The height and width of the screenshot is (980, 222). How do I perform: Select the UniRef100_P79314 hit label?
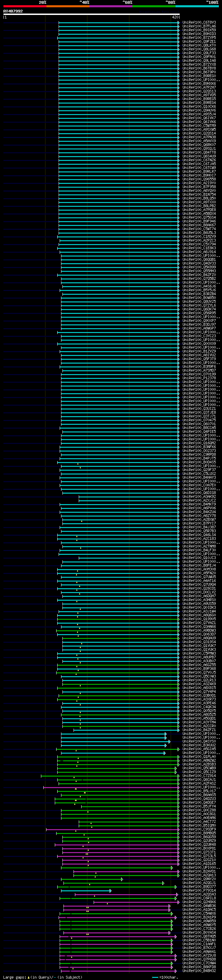[199, 890]
